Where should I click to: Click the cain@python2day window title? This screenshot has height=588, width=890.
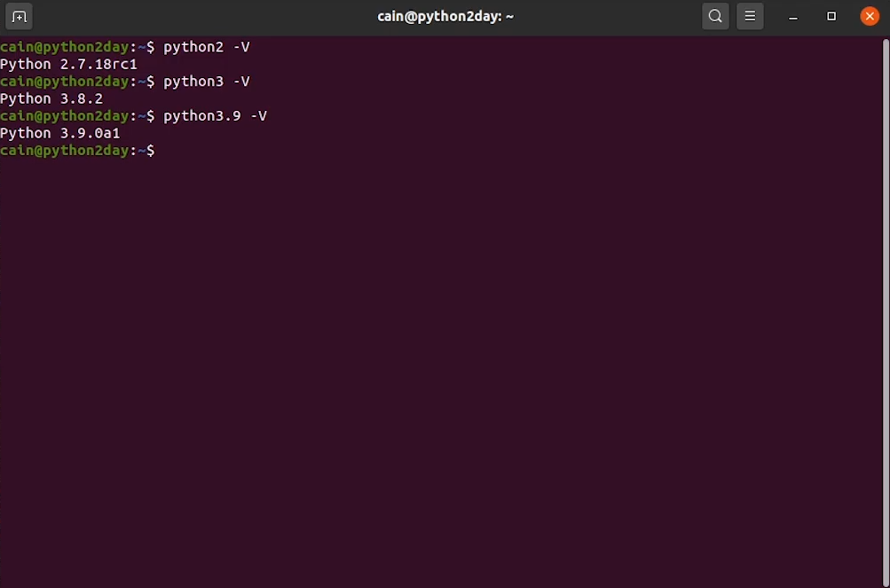(445, 16)
